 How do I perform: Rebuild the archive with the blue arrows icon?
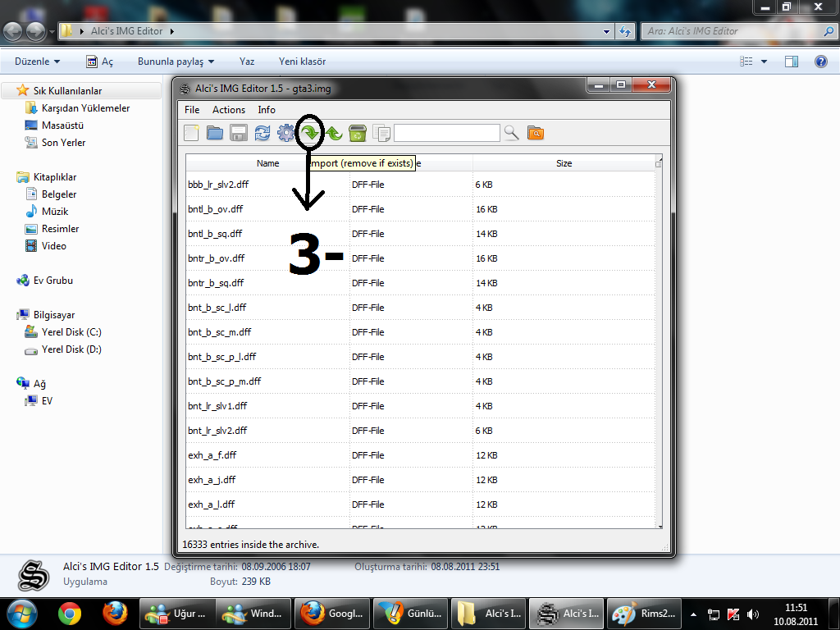[x=262, y=133]
